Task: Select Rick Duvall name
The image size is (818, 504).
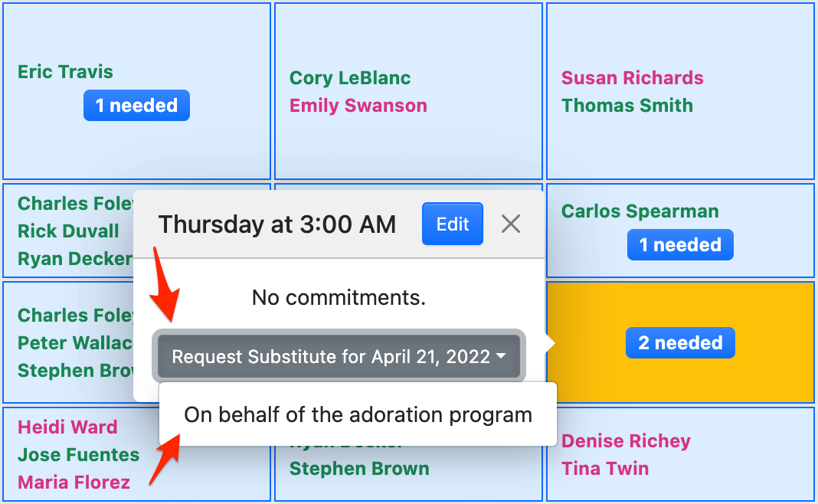Action: coord(68,231)
